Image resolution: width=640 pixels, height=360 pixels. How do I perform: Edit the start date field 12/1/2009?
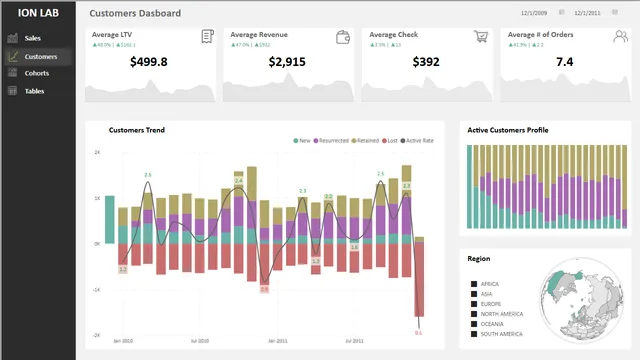coord(534,13)
